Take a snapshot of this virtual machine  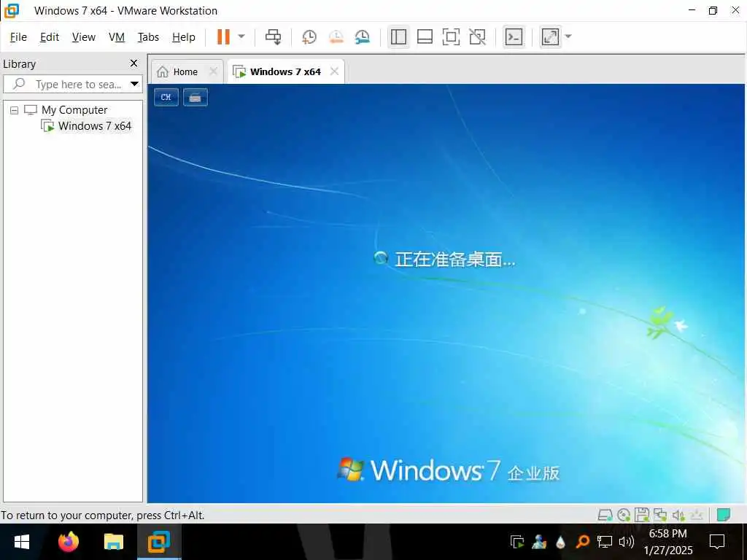coord(309,36)
